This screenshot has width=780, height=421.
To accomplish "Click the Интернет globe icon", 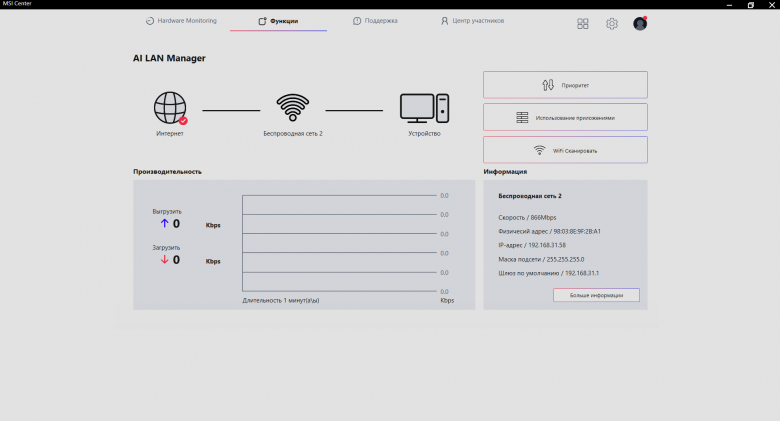I will pos(170,107).
